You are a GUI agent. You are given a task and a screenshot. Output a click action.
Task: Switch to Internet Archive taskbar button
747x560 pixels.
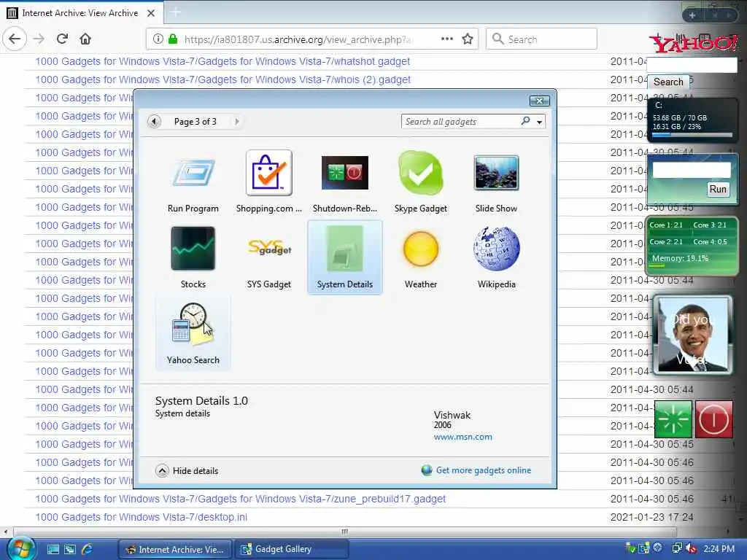(174, 549)
